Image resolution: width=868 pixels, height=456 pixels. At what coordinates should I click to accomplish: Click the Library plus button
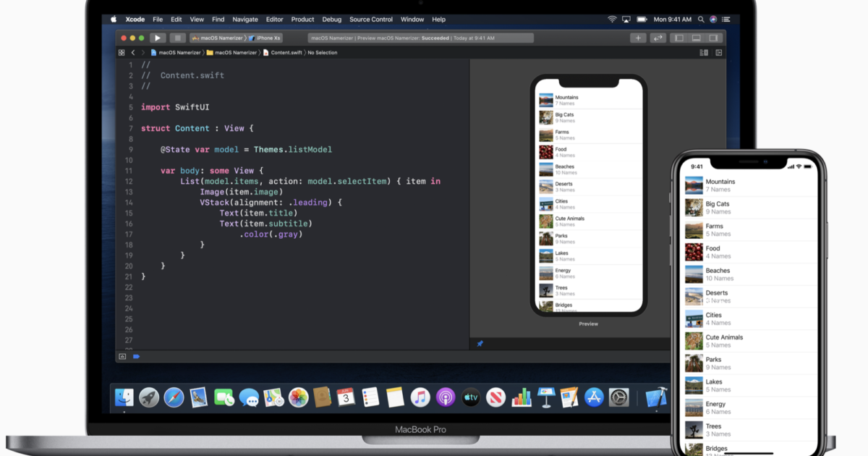point(638,38)
